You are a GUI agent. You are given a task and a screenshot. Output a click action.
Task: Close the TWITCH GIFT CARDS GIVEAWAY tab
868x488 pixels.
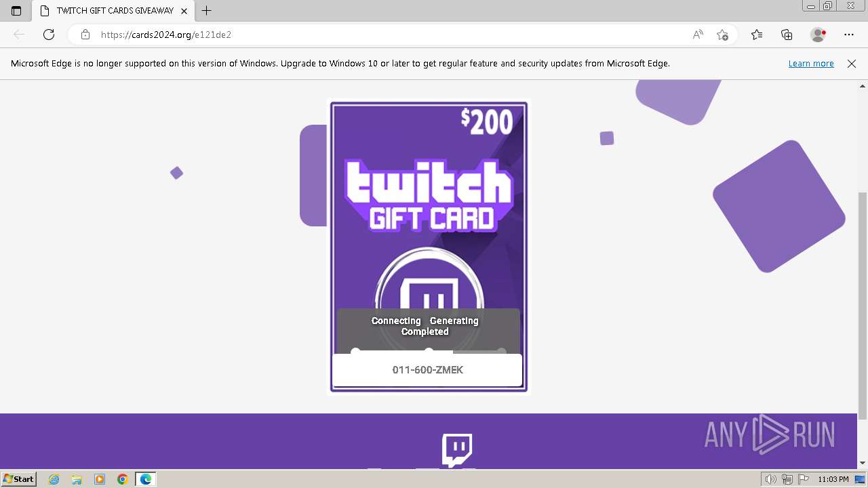[x=184, y=11]
